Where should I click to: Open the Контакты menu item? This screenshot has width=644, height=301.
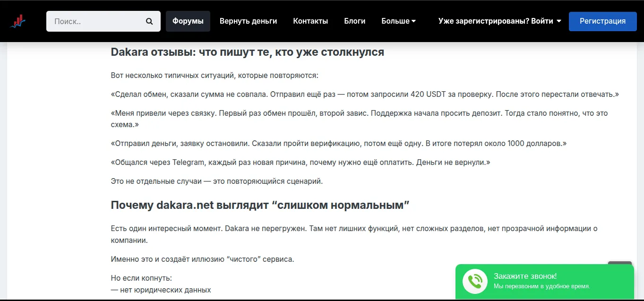tap(310, 21)
